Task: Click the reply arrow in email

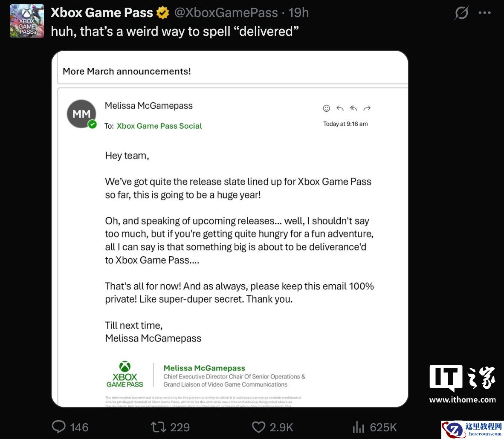Action: [340, 108]
